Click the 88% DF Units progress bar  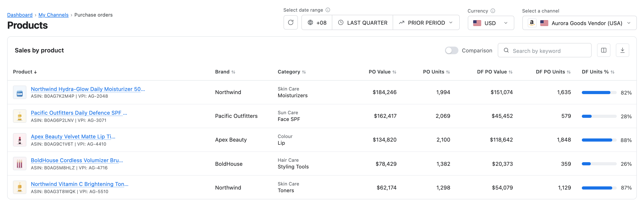pyautogui.click(x=599, y=140)
